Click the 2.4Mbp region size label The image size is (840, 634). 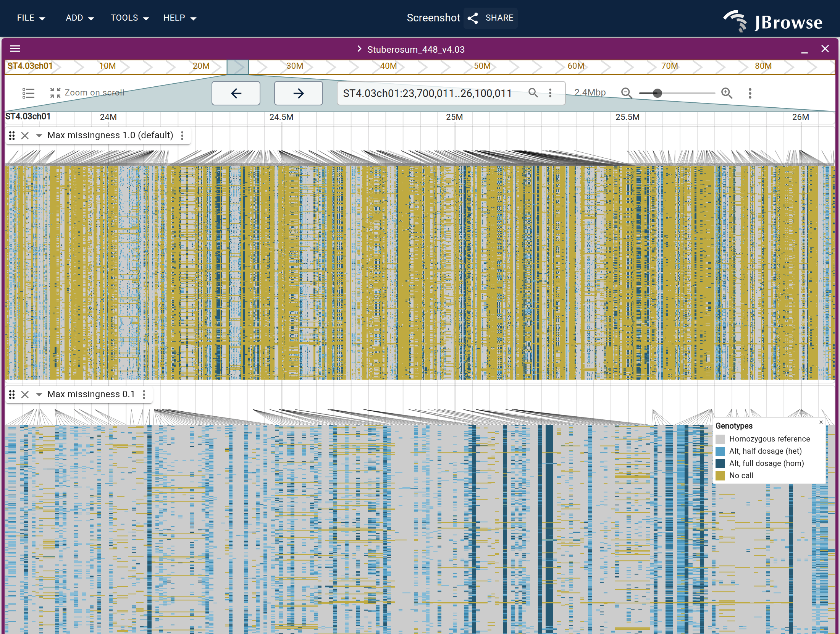[x=590, y=92]
